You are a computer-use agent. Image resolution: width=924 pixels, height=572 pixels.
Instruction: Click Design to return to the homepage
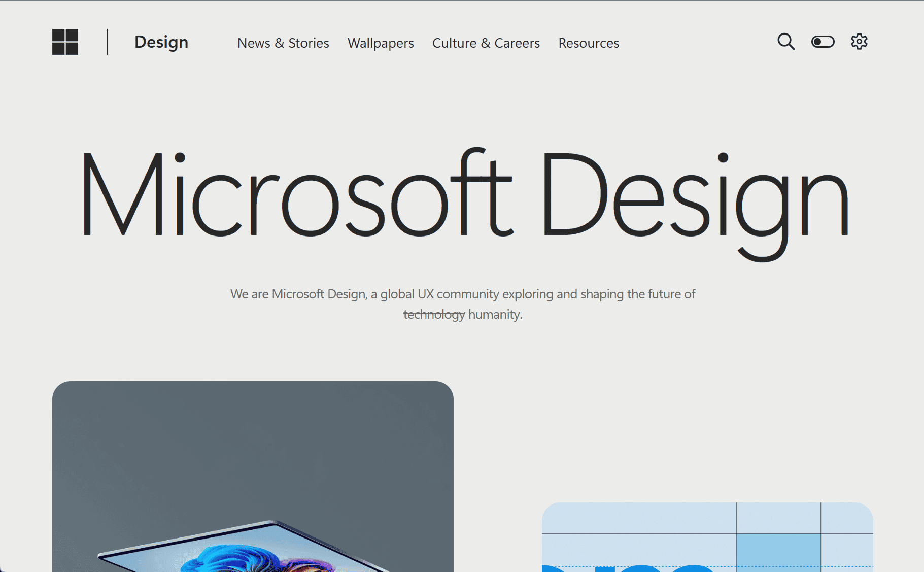pos(161,42)
